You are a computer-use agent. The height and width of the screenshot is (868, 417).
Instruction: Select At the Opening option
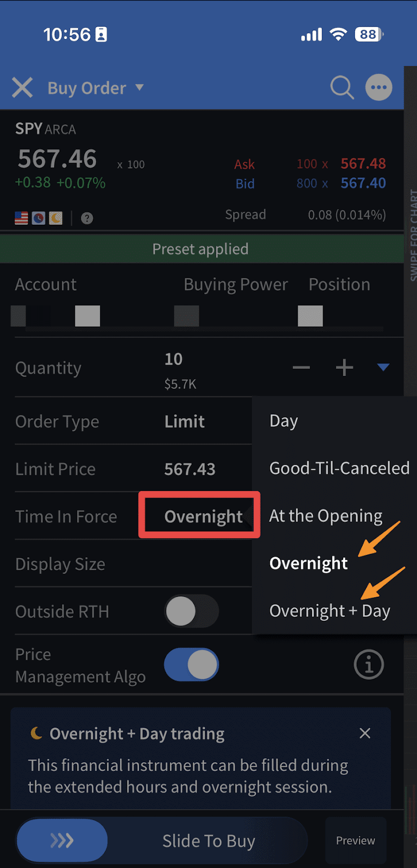(x=325, y=516)
